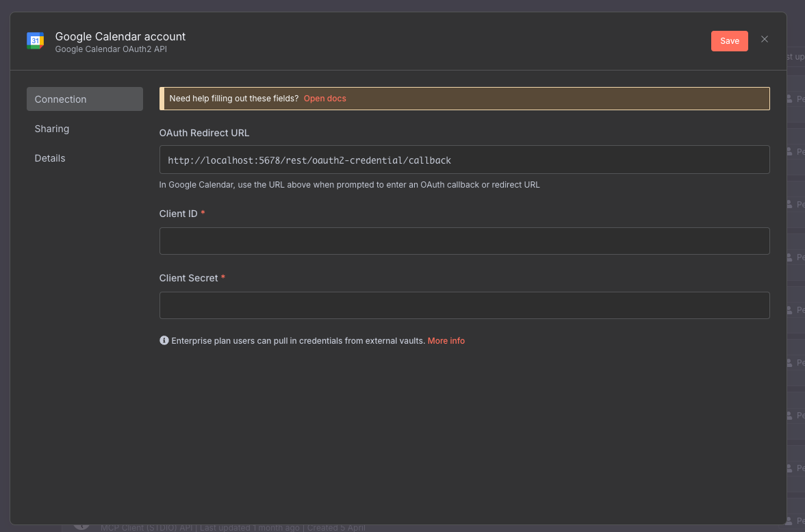The image size is (805, 532).
Task: Click "Need help filling out these fields?" text
Action: pyautogui.click(x=234, y=99)
